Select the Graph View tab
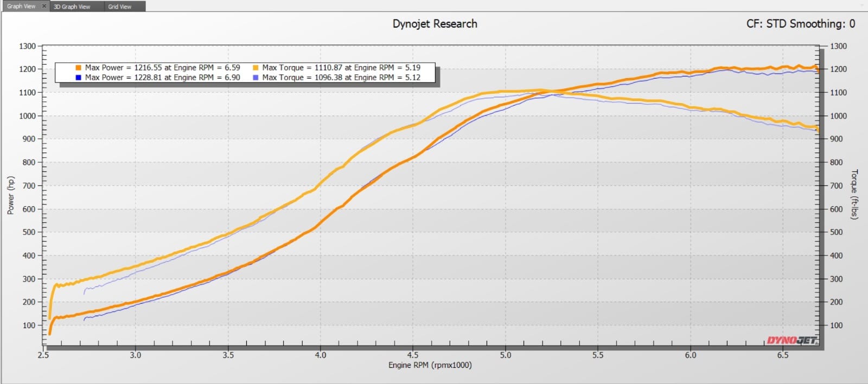868x384 pixels. (21, 7)
